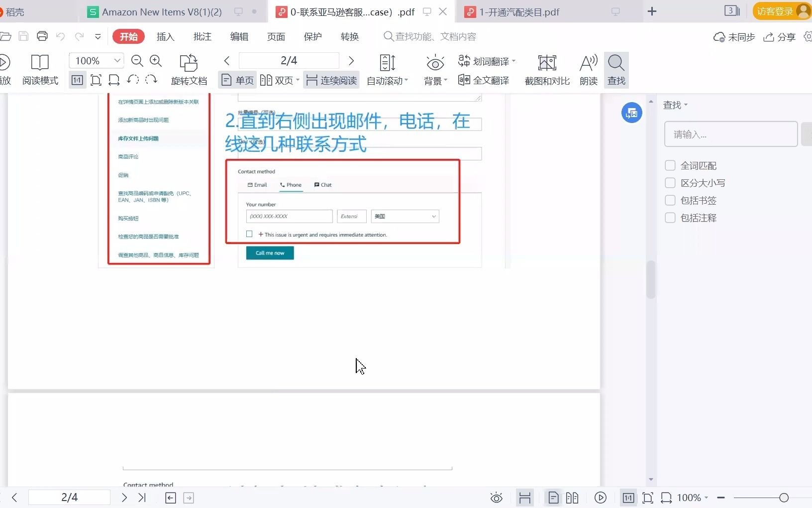Expand 划词翻译 dropdown
Screen dimensions: 812x508
pyautogui.click(x=513, y=61)
